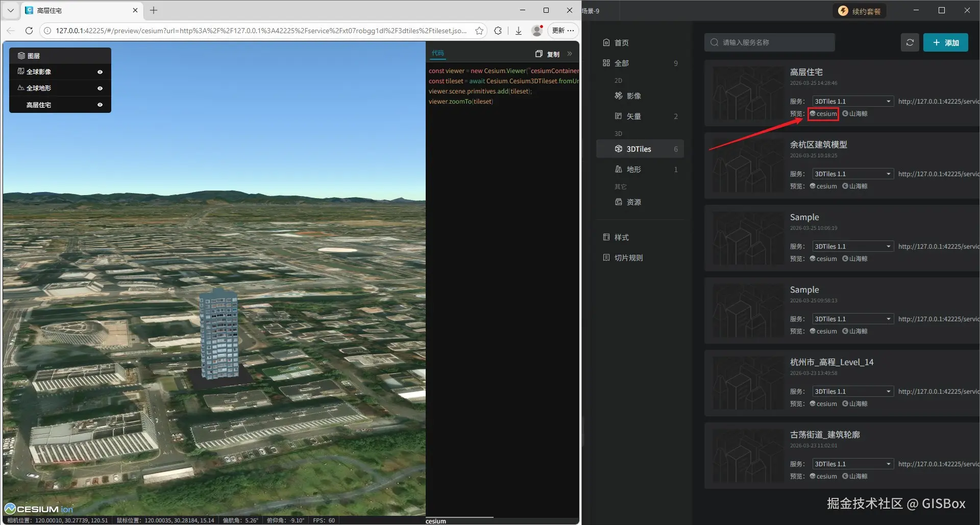Preview 高层住宅 in cesium
Screen dimensions: 980x525
click(x=823, y=113)
